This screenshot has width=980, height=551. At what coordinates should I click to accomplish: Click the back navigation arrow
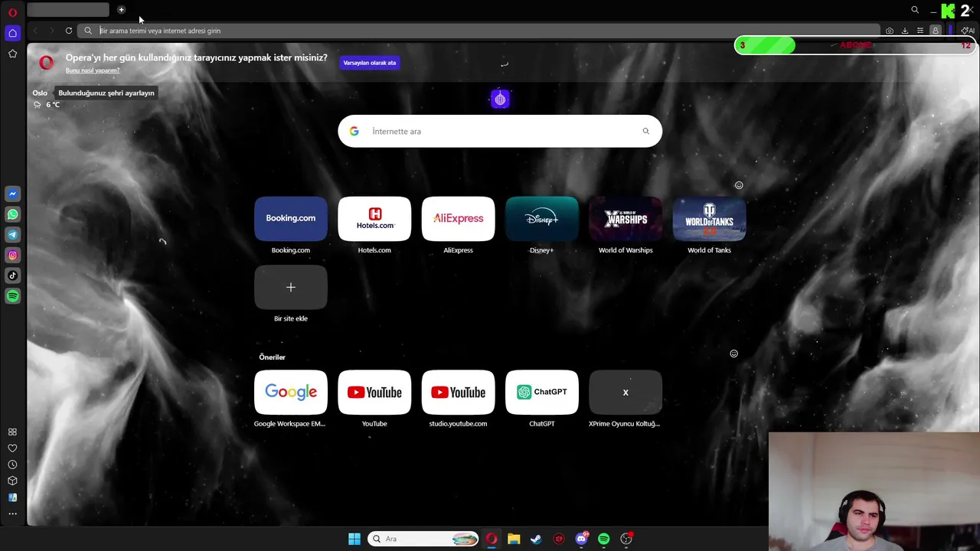(35, 31)
